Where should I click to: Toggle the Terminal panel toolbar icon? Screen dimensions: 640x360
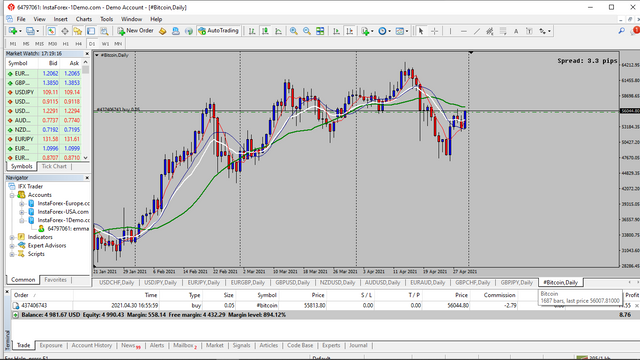coord(91,31)
